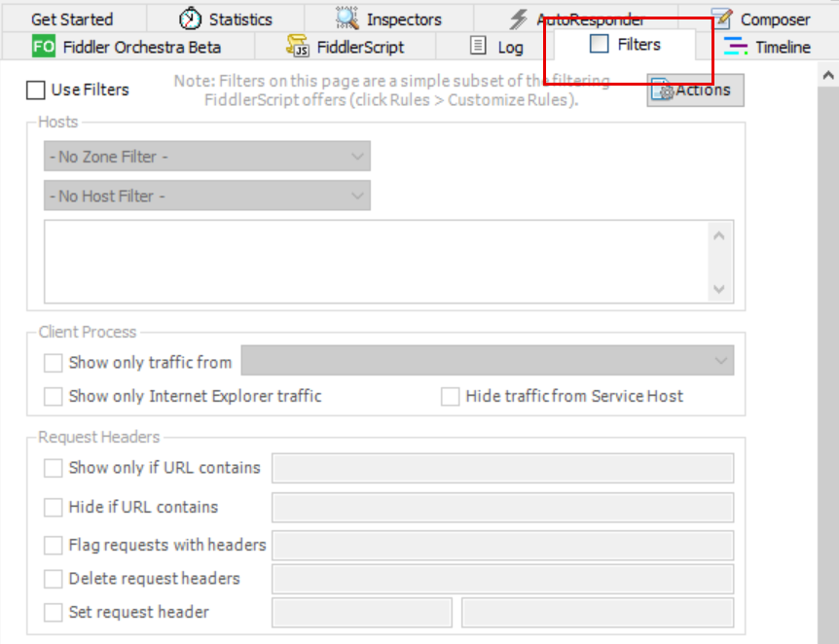
Task: Check Hide if URL contains
Action: click(53, 507)
